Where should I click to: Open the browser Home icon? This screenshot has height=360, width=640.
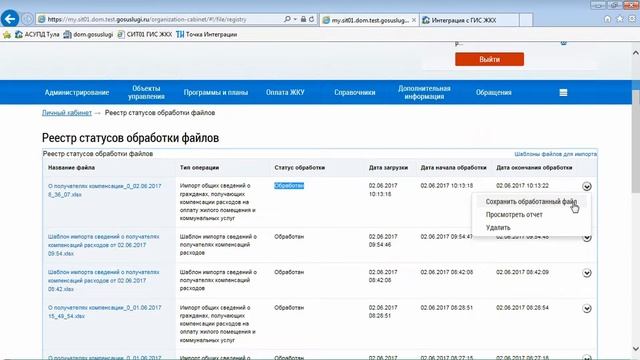pyautogui.click(x=607, y=19)
